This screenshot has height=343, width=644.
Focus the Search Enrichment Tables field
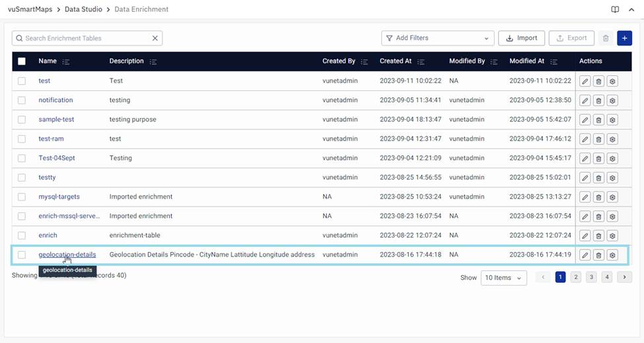(x=86, y=38)
